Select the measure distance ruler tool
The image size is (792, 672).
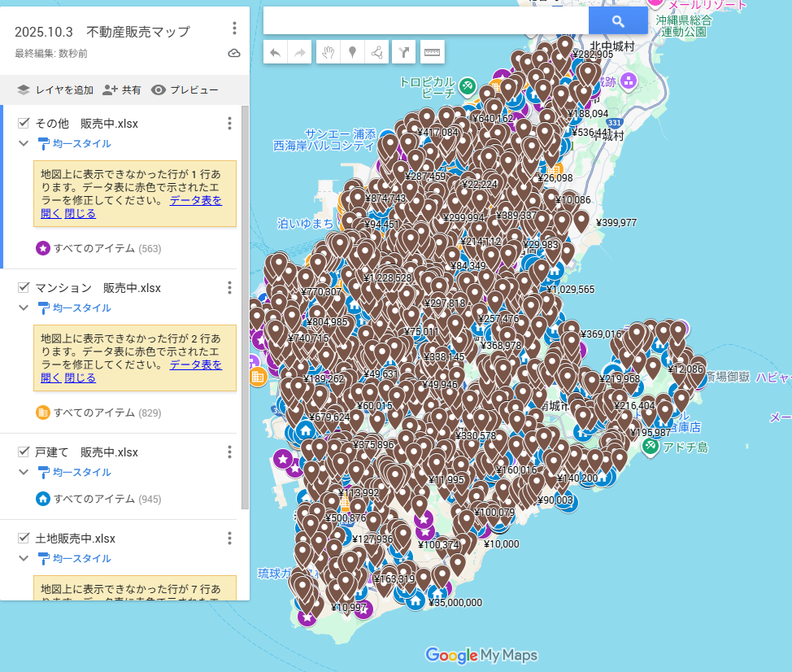[x=433, y=53]
